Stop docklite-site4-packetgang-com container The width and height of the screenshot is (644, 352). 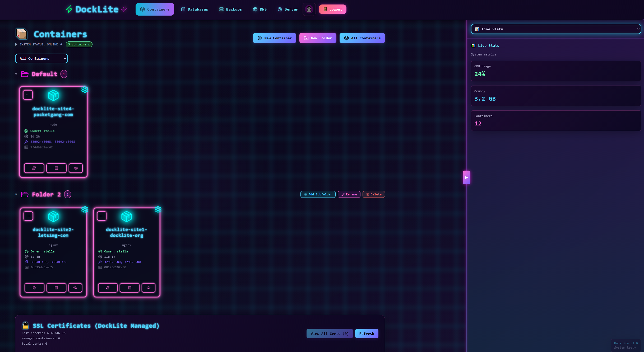[56, 168]
